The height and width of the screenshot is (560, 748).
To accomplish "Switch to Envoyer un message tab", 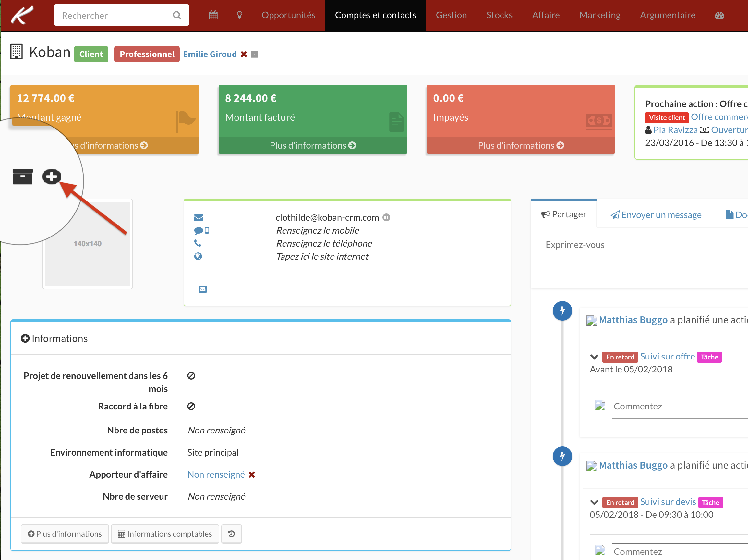I will pyautogui.click(x=656, y=215).
